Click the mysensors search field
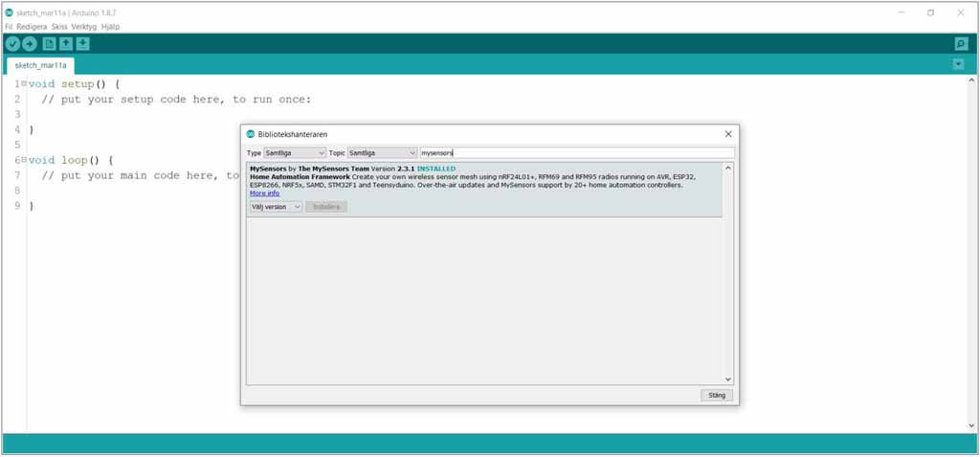Image resolution: width=980 pixels, height=457 pixels. (x=577, y=152)
